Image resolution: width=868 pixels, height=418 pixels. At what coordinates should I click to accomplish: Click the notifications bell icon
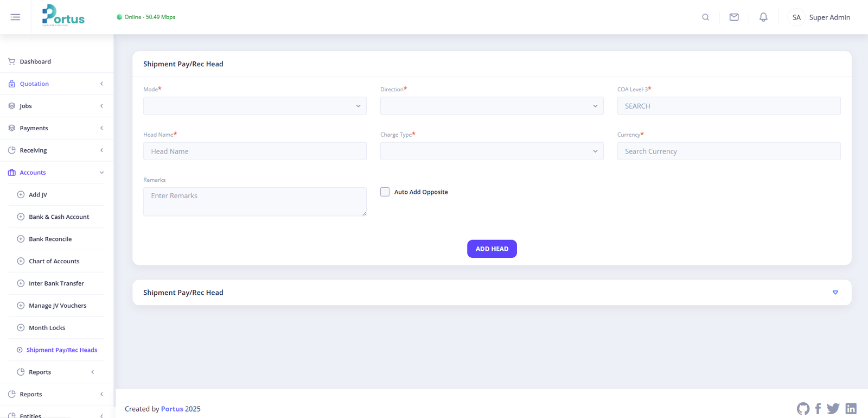(763, 17)
